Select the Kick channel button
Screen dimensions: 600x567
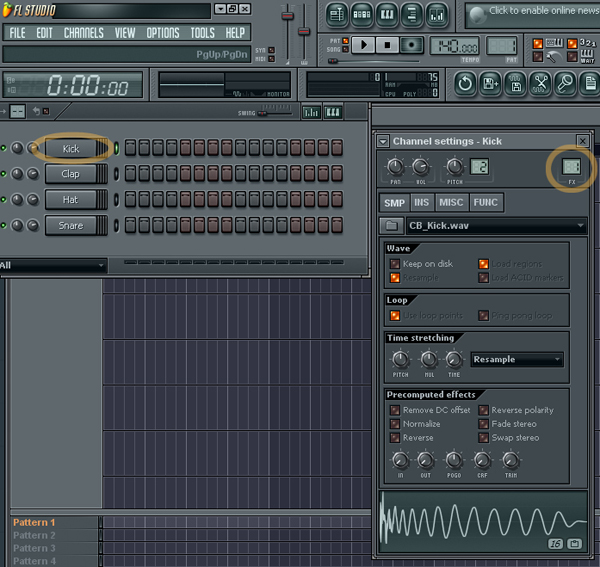[x=71, y=148]
